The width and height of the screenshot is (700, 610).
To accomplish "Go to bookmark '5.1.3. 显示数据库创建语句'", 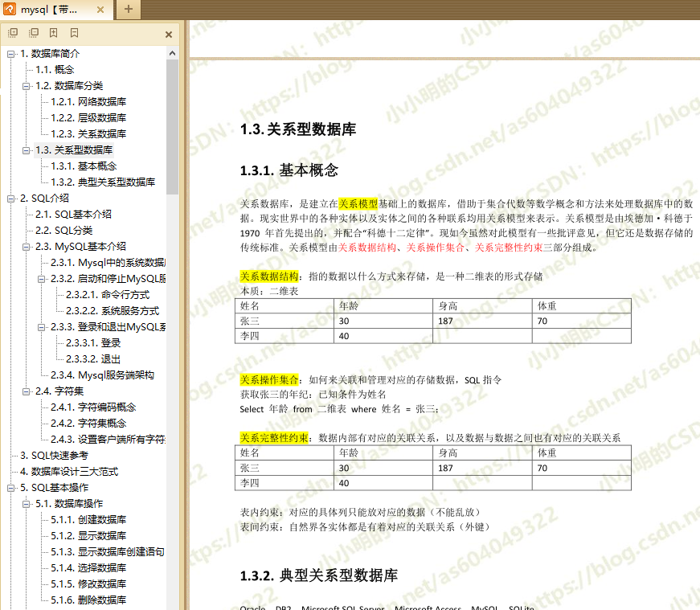I will [108, 552].
